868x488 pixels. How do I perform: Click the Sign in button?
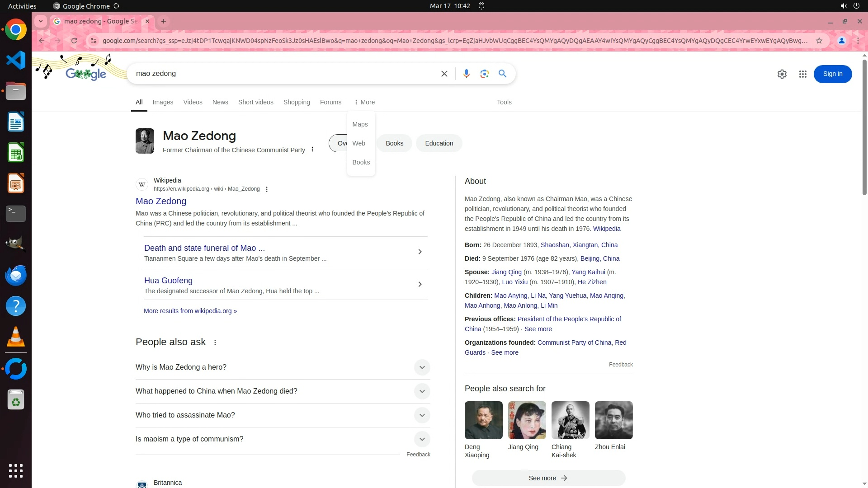click(x=832, y=74)
